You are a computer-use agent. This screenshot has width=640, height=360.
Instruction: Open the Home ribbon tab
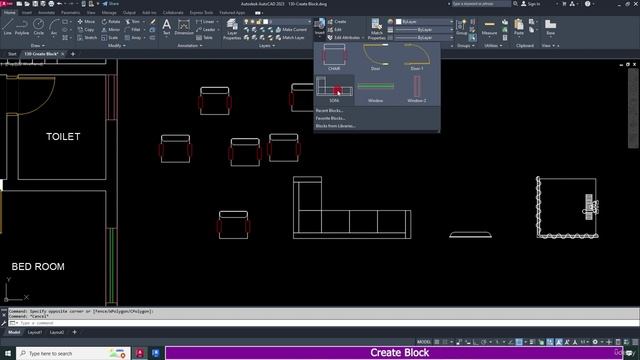[x=9, y=13]
